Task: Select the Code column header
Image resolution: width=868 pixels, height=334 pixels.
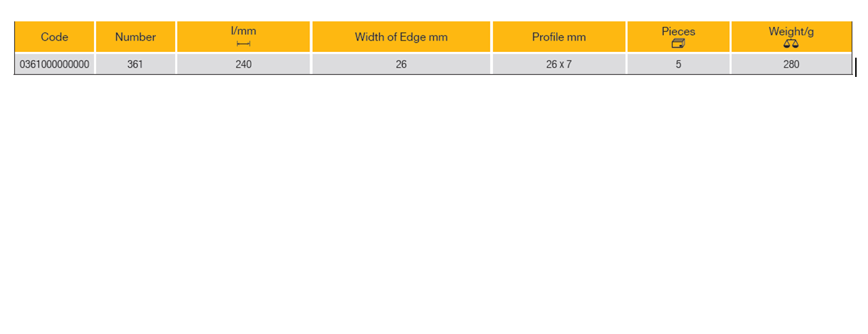Action: [x=55, y=37]
